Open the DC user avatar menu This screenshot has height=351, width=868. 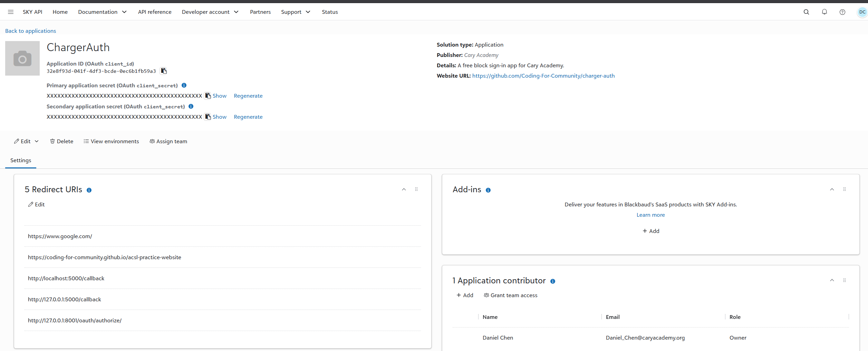pos(862,12)
